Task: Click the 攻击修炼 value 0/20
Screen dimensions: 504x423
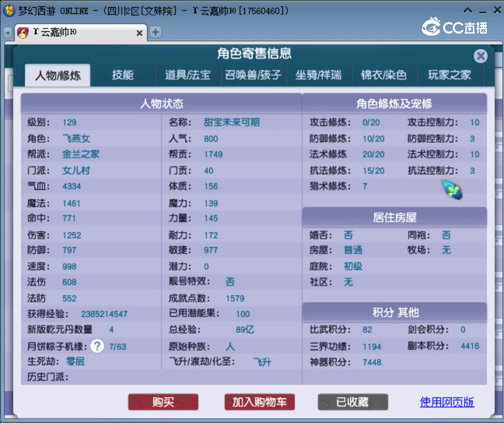Action: [371, 122]
